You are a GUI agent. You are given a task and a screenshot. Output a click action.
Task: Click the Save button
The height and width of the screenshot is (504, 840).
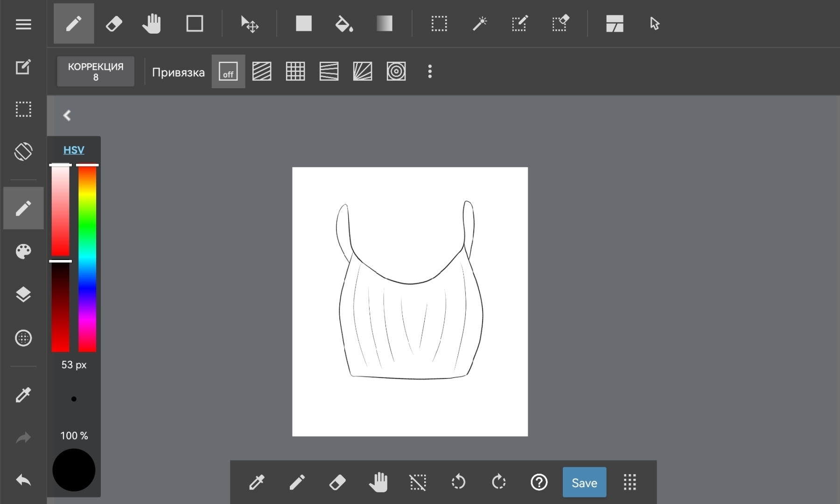pyautogui.click(x=584, y=482)
